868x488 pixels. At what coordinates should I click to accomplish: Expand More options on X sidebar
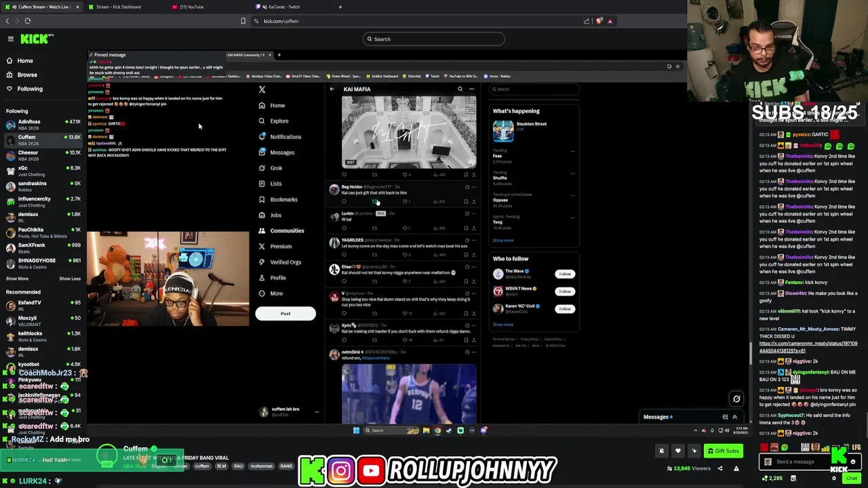tap(271, 293)
